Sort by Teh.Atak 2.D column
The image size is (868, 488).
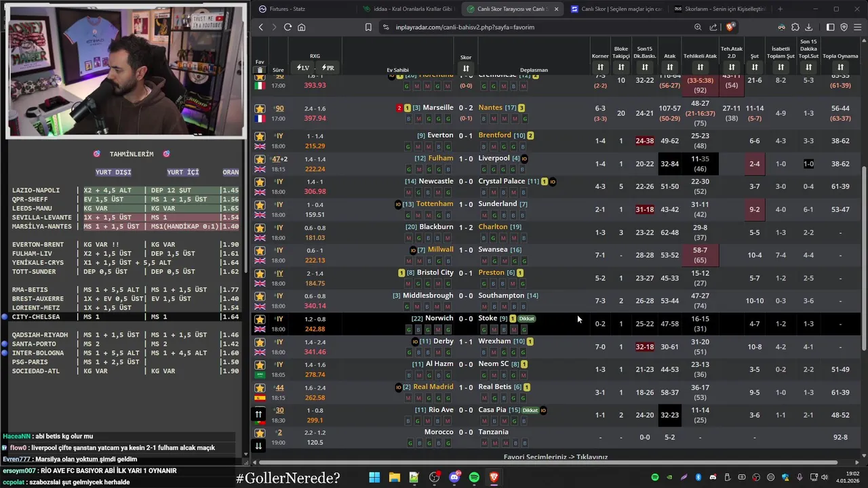click(732, 67)
